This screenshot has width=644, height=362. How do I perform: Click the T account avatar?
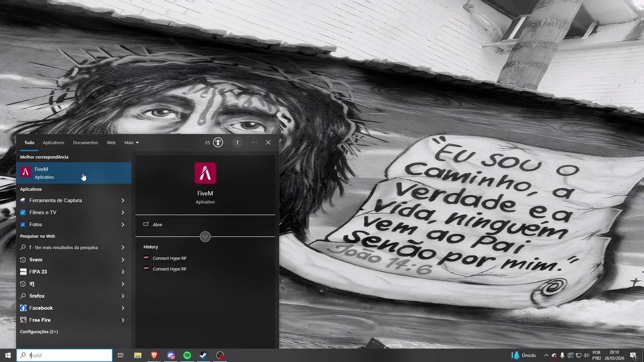pyautogui.click(x=237, y=143)
